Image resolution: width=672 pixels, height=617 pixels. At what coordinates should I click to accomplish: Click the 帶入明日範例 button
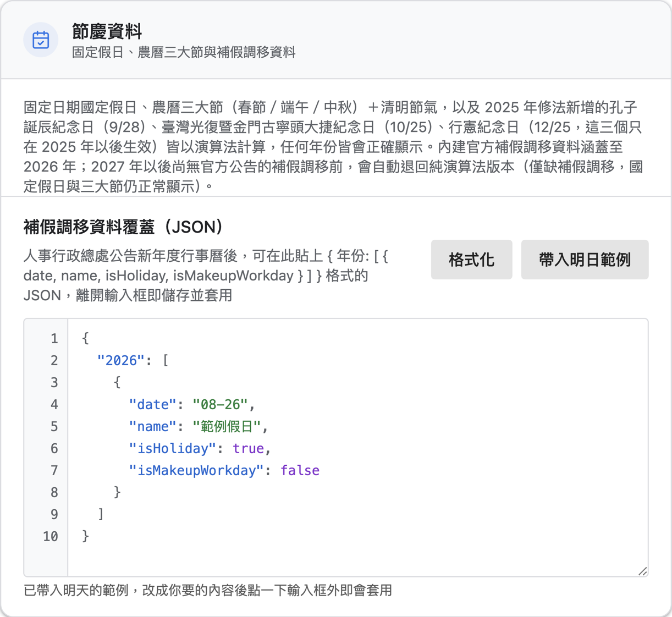[585, 260]
